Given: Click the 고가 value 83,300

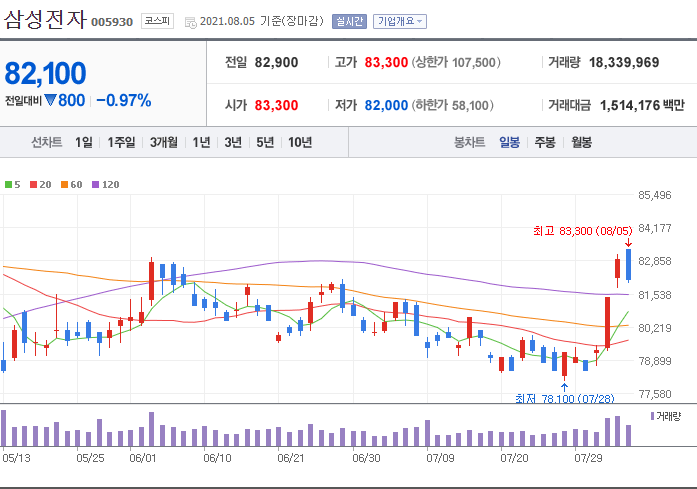Looking at the screenshot, I should tap(386, 62).
